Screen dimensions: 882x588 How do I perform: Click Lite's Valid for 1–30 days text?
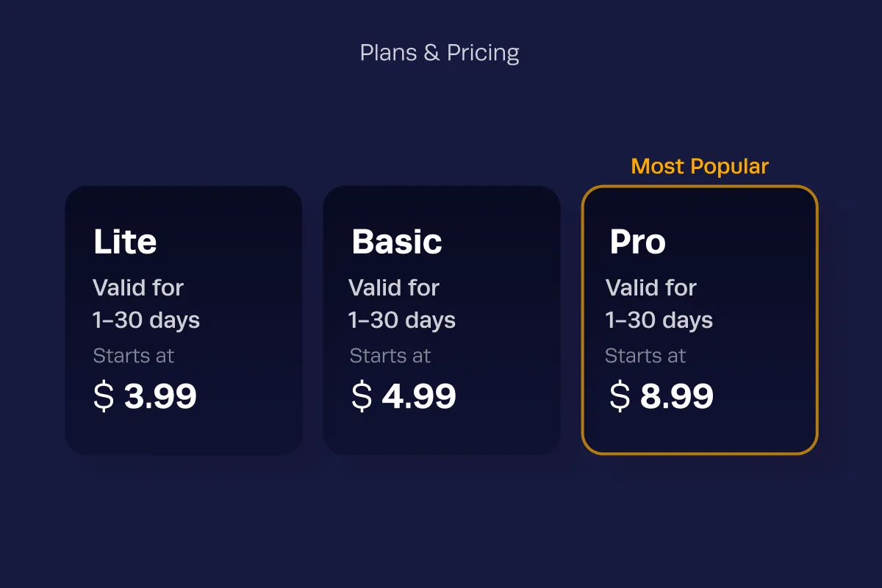point(146,304)
